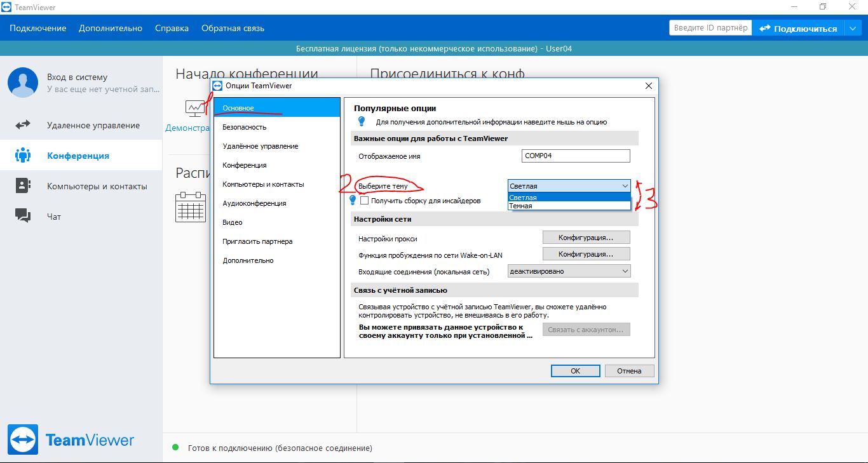Select Аудиоконференция options category

pos(277,203)
